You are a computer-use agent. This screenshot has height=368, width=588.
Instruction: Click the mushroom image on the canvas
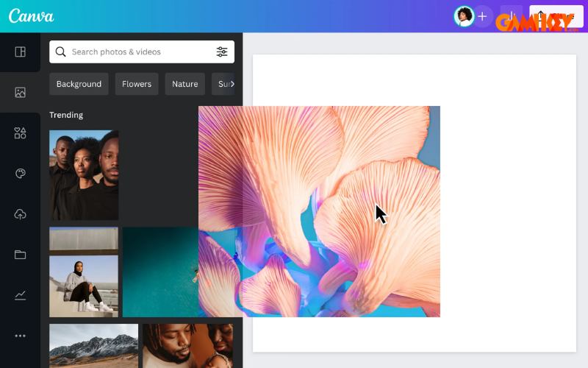click(319, 211)
